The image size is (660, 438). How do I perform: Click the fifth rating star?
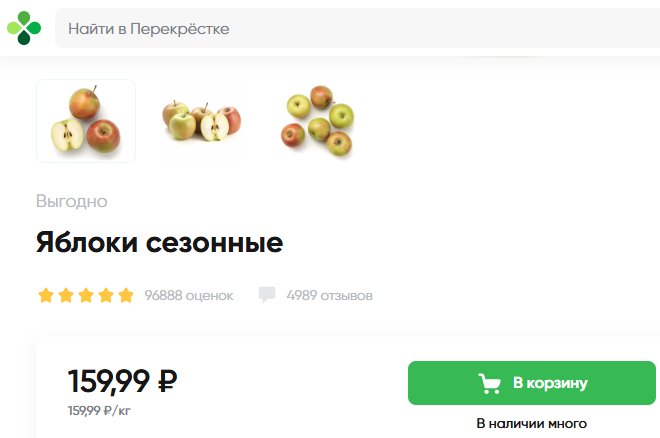[126, 295]
